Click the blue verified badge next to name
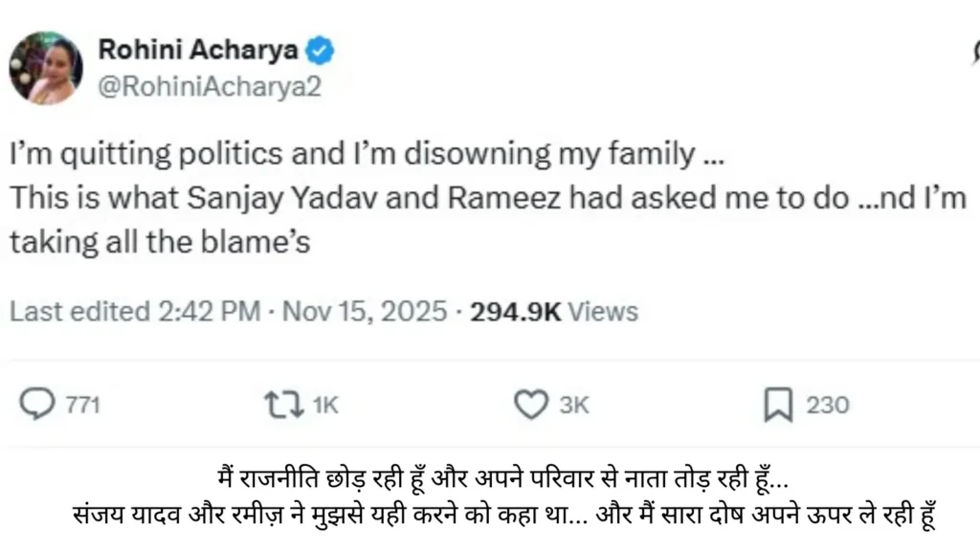The image size is (980, 551). coord(322,51)
